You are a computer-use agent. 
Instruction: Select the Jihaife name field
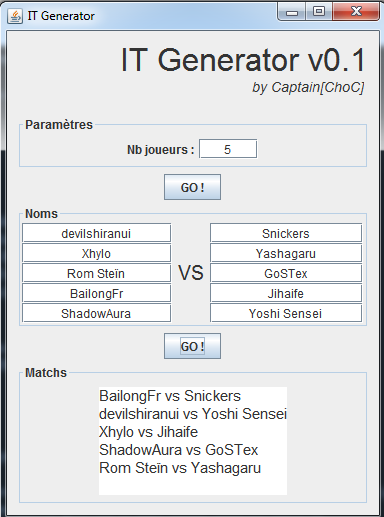286,293
